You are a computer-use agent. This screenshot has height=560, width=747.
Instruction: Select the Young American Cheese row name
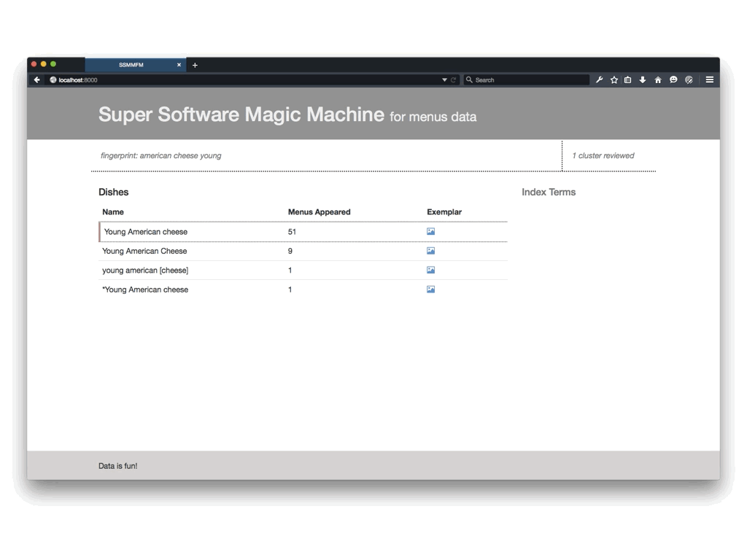(x=144, y=251)
